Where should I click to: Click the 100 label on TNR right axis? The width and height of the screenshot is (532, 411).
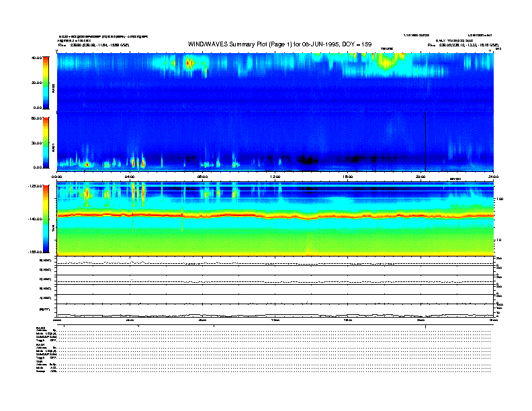pos(500,199)
